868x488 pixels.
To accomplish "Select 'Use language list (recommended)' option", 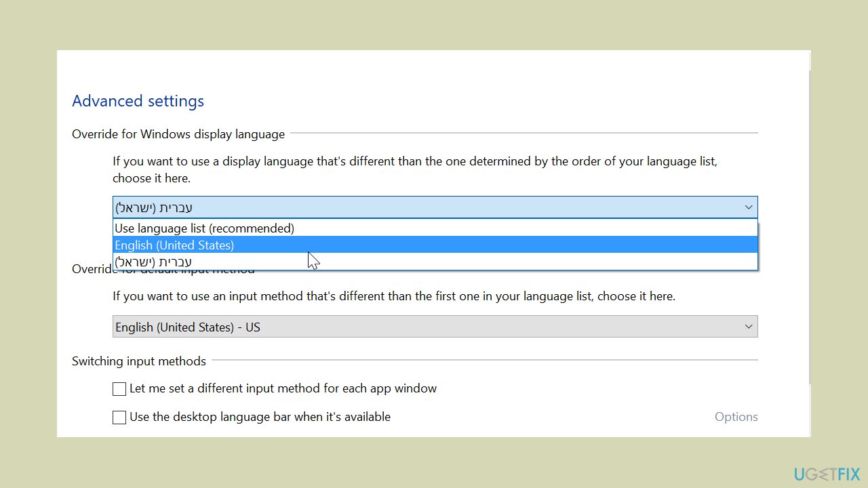I will (435, 228).
